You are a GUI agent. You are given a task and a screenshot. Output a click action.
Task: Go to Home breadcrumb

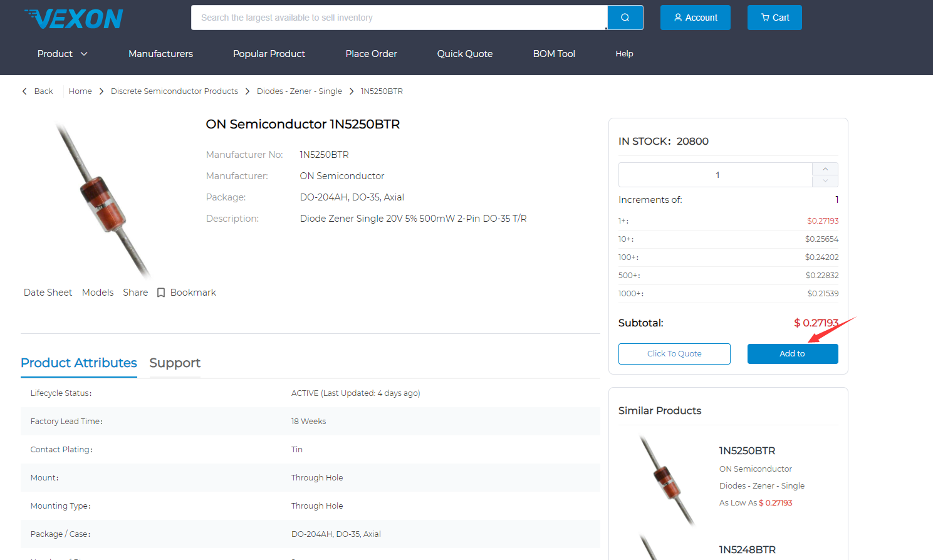tap(80, 91)
